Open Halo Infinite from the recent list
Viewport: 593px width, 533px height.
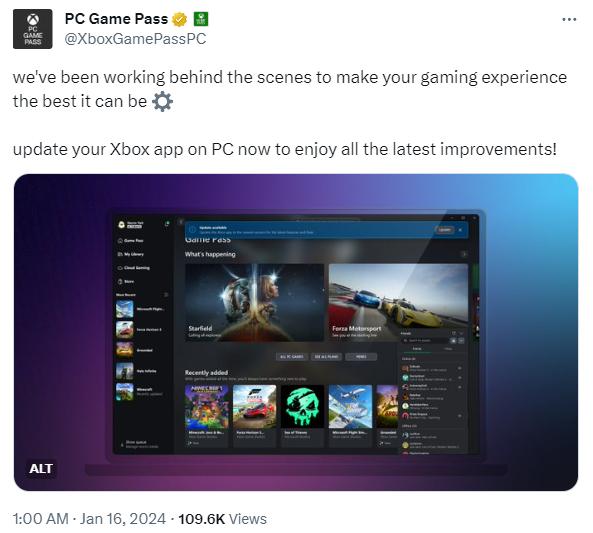(141, 371)
